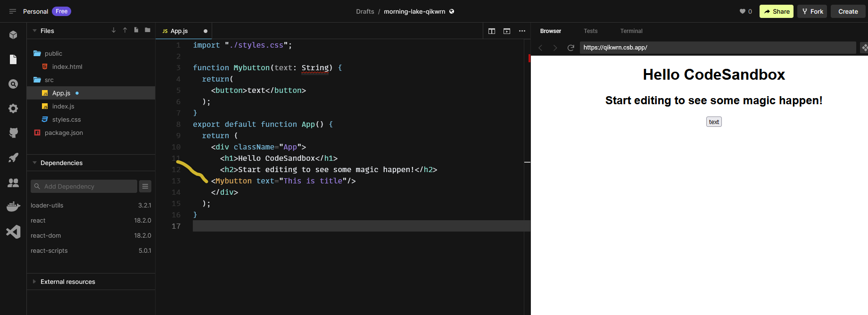Open the Sandbox Info sidebar cube icon
Screen dimensions: 868x315
point(13,35)
